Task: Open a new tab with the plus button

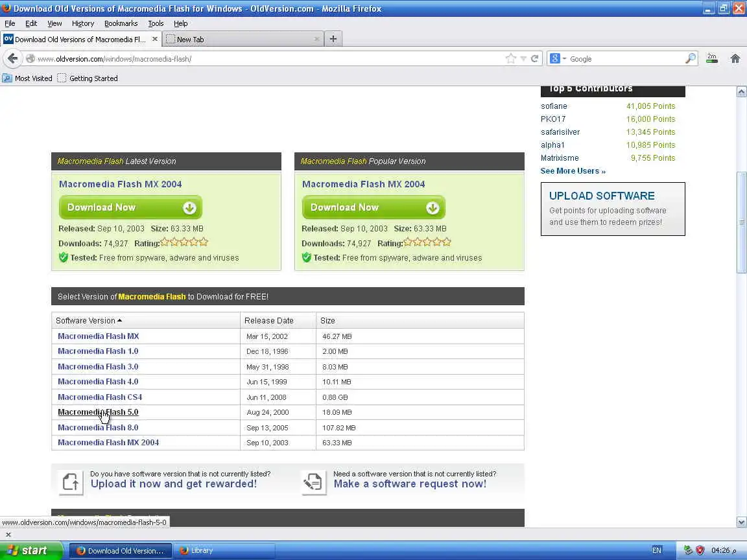Action: pyautogui.click(x=333, y=39)
